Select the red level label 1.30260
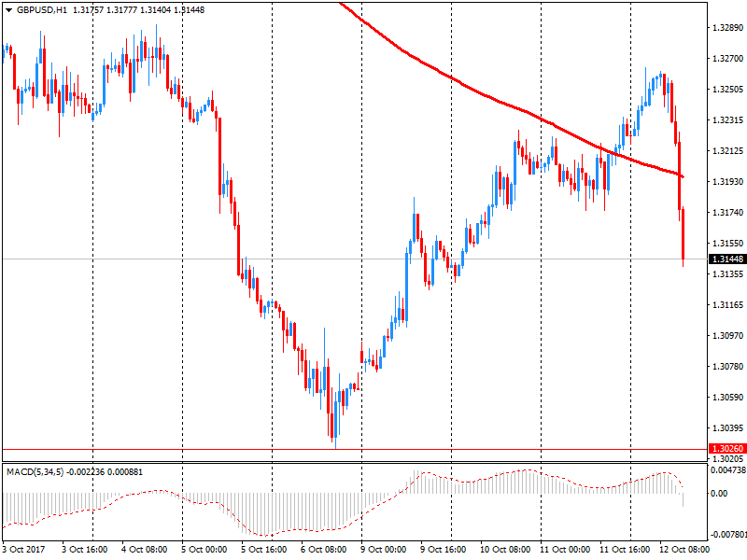Image resolution: width=747 pixels, height=560 pixels. pos(727,449)
